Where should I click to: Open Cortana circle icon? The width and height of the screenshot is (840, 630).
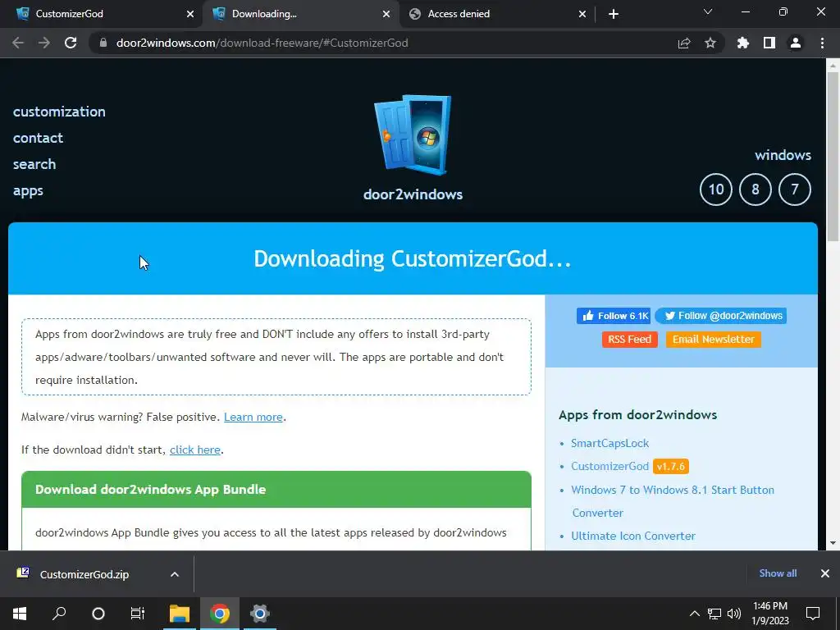coord(98,614)
